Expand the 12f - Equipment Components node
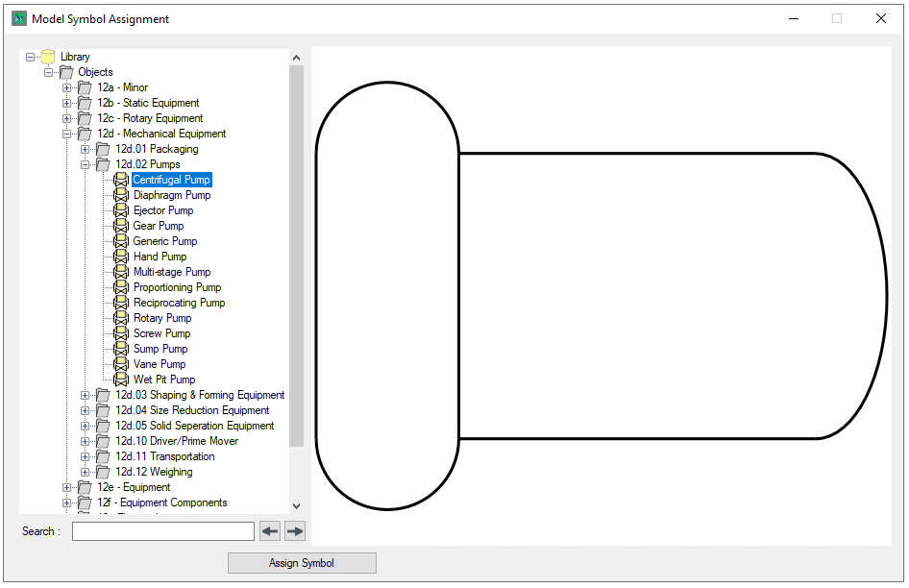 67,502
